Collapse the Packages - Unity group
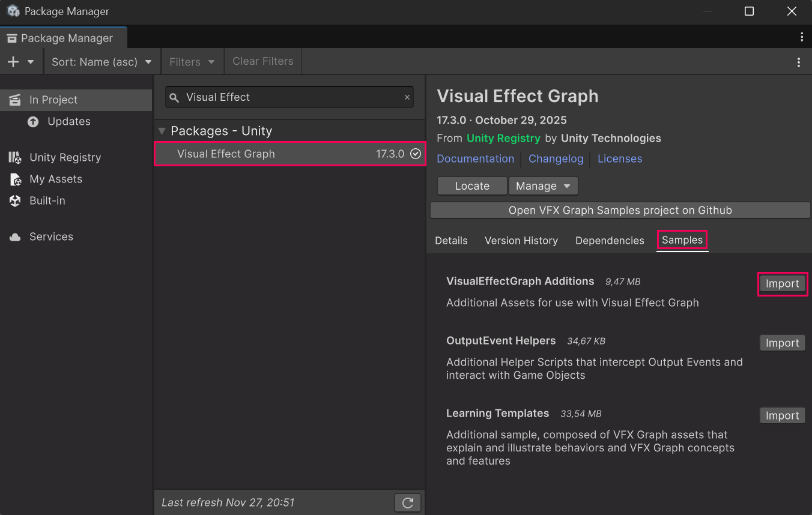 (x=162, y=131)
